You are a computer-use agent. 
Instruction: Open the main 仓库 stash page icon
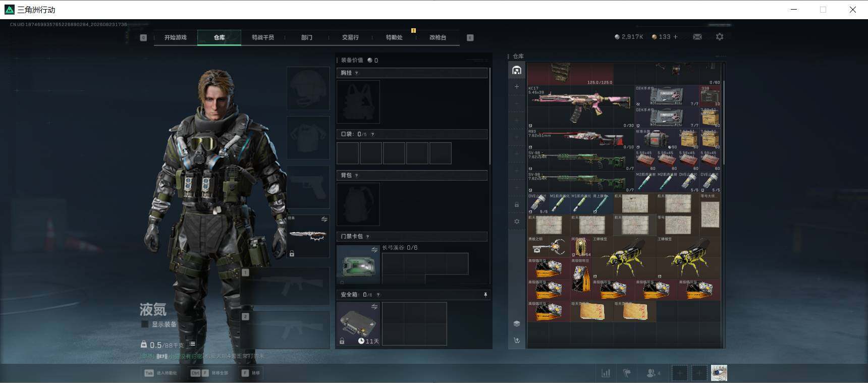tap(517, 70)
